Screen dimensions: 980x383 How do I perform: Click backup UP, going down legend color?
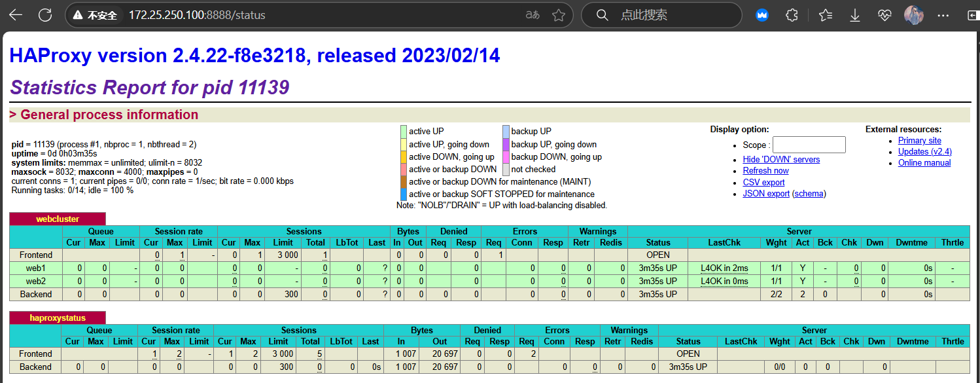(x=506, y=144)
